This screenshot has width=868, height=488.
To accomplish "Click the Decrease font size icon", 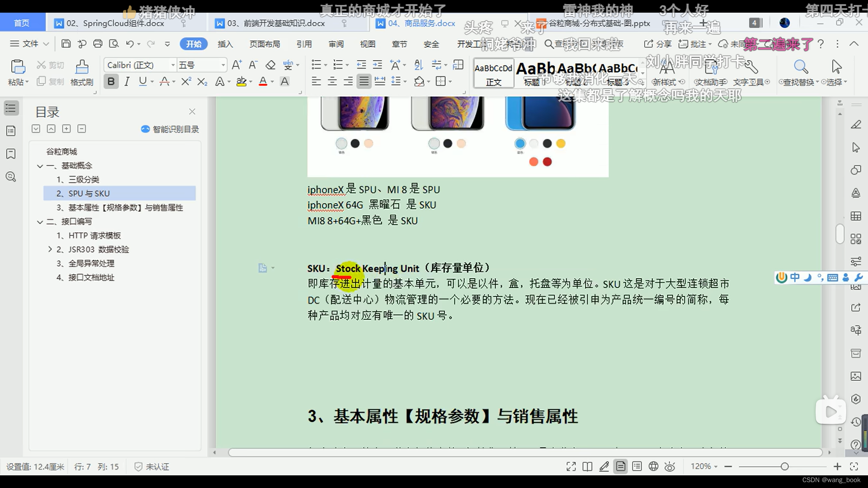I will (253, 65).
